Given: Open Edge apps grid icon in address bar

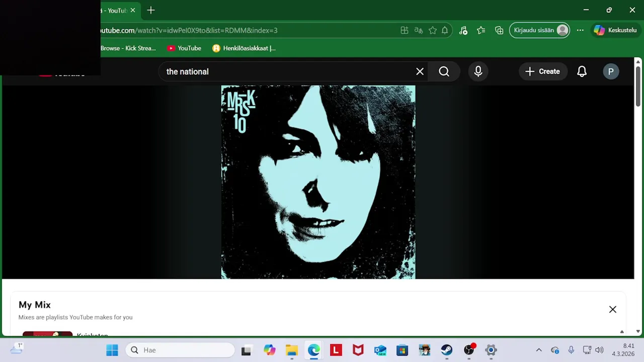Looking at the screenshot, I should click(404, 30).
